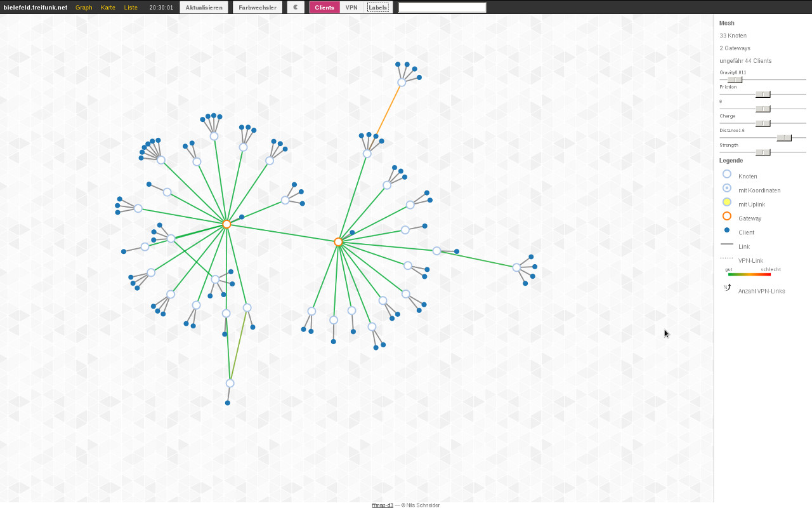
Task: Click the client dot beside the right gateway
Action: tap(352, 232)
